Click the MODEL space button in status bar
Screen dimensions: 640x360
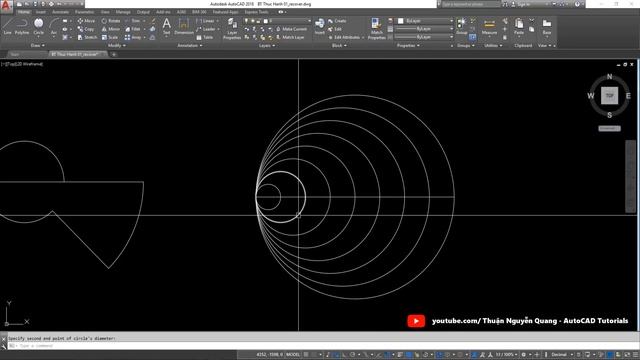(x=293, y=355)
